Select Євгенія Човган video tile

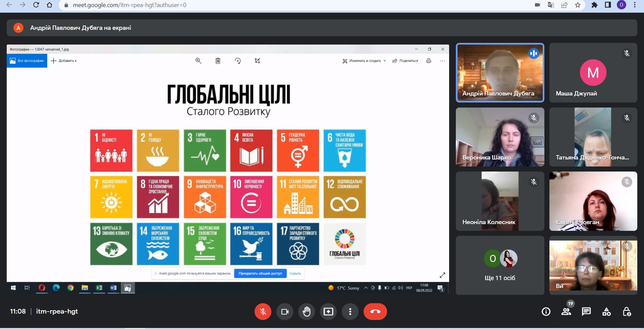(x=593, y=201)
